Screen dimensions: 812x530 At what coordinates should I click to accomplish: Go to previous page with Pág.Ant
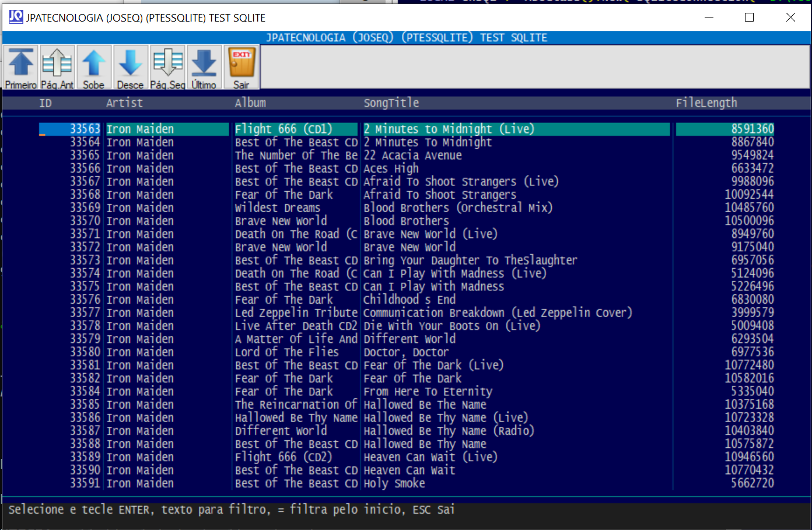tap(57, 68)
